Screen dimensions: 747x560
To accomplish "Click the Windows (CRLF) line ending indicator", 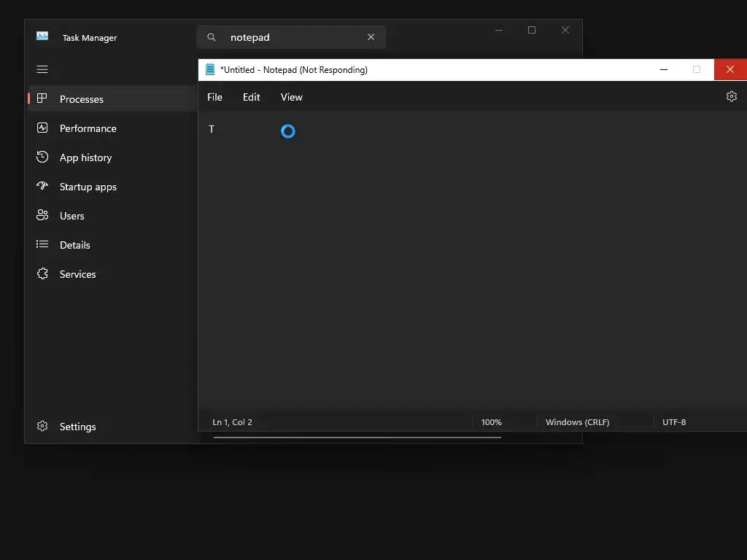I will click(x=578, y=422).
